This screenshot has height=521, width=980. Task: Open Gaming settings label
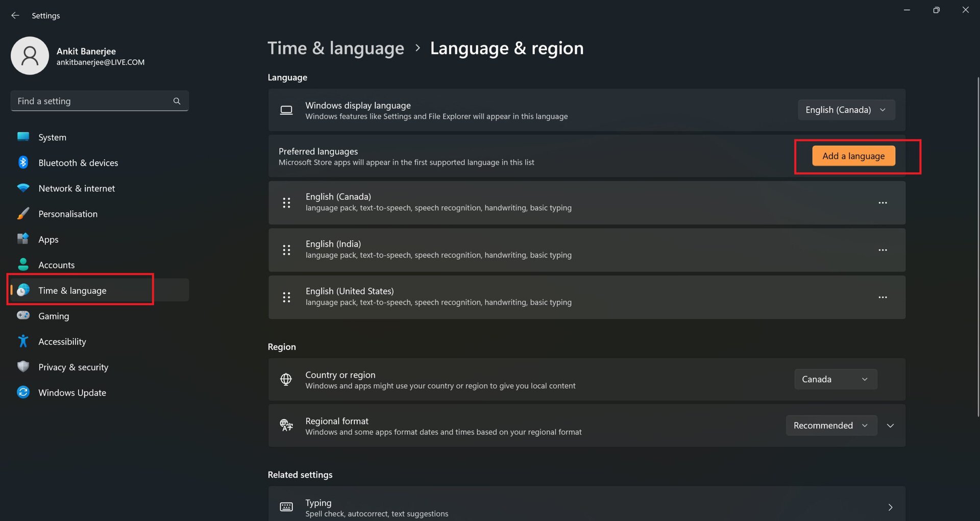(x=54, y=316)
